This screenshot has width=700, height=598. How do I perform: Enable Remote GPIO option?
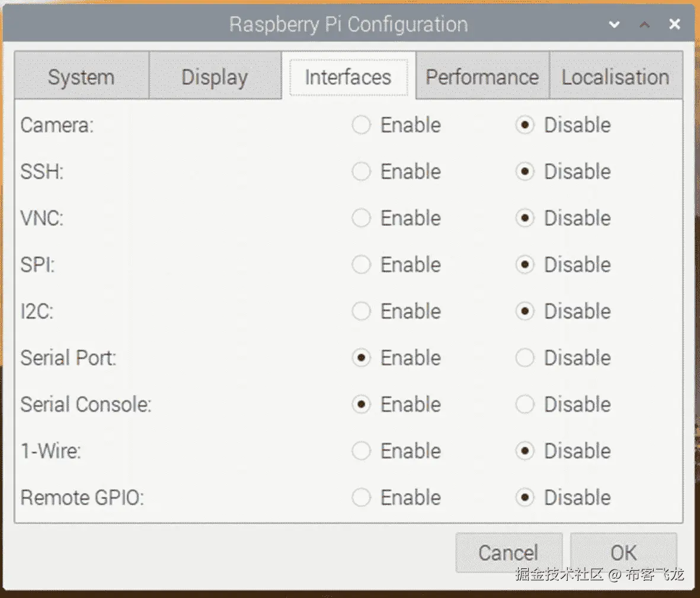361,497
